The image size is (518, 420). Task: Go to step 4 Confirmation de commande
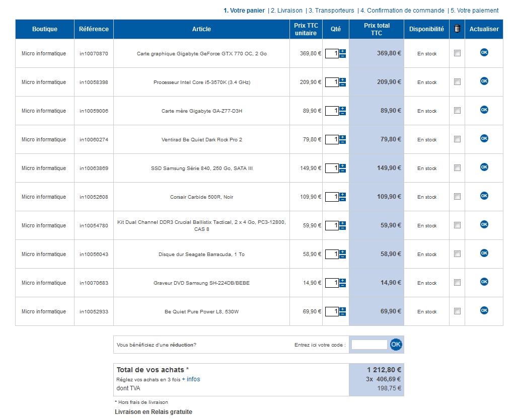coord(402,11)
